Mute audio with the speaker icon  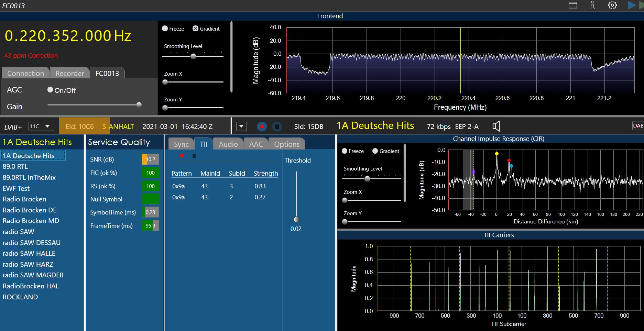496,126
